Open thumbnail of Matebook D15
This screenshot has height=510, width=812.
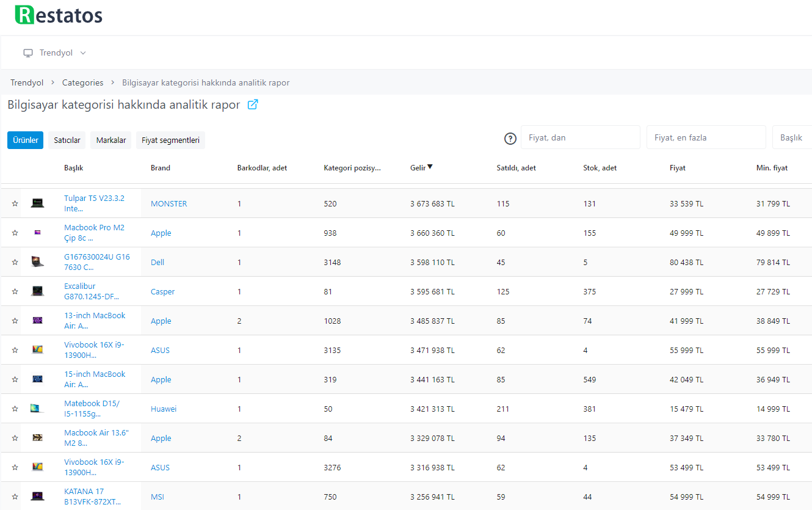[x=38, y=409]
